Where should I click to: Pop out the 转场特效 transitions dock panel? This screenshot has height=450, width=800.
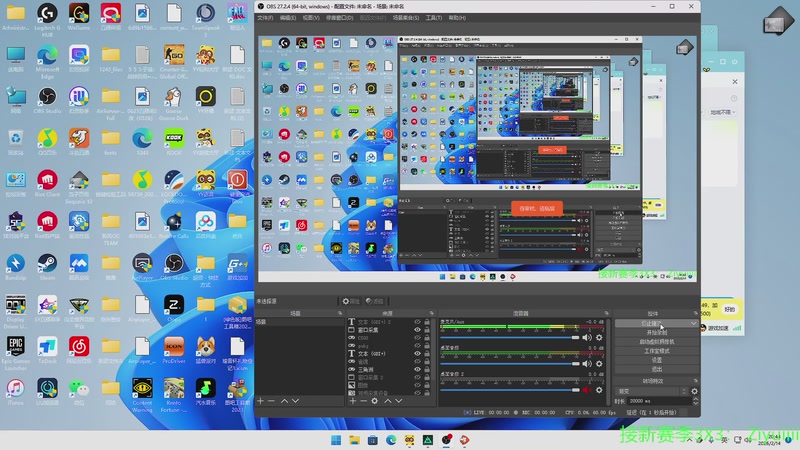pyautogui.click(x=695, y=381)
